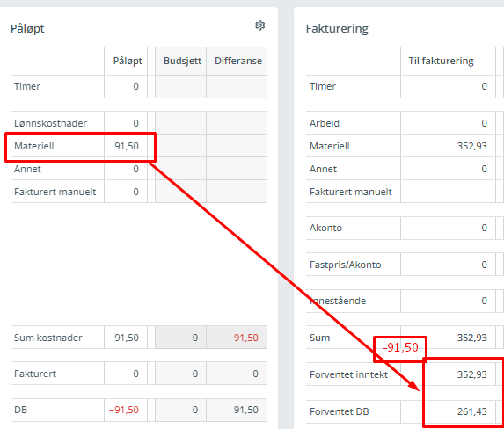Click the Lønnskostnader row label
Image resolution: width=504 pixels, height=429 pixels.
(x=50, y=123)
